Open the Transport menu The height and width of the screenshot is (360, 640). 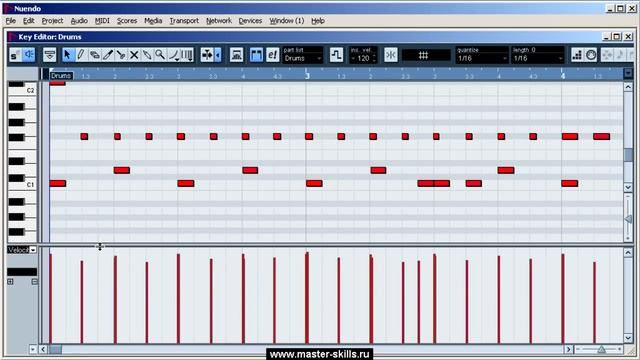[x=184, y=21]
